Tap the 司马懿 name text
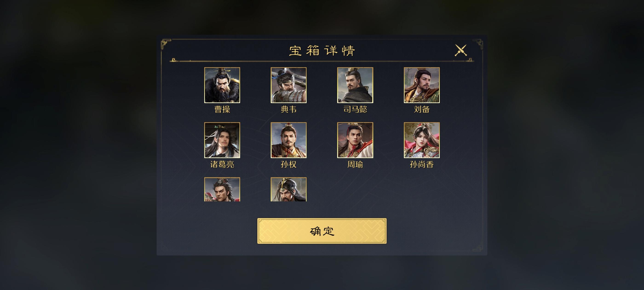The height and width of the screenshot is (290, 644). pyautogui.click(x=355, y=109)
